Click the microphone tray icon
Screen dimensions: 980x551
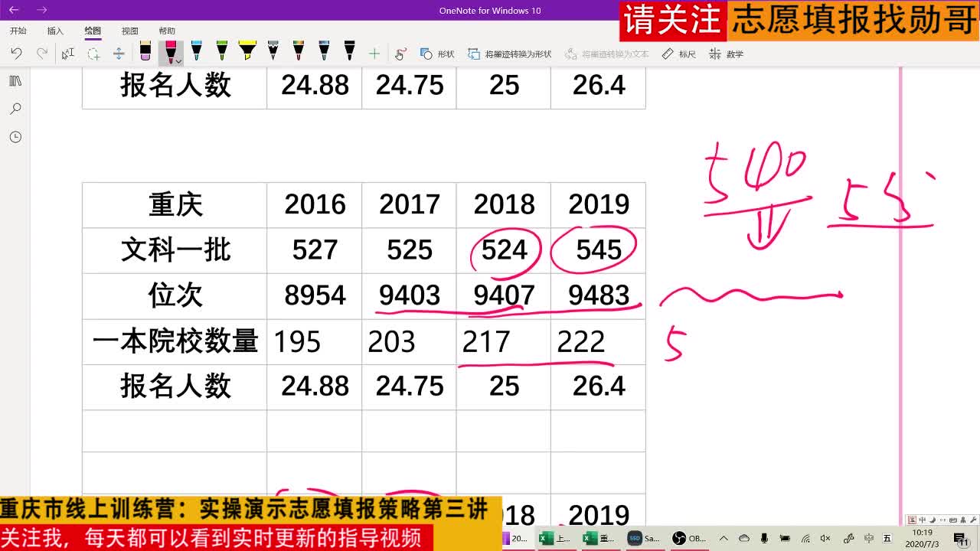click(764, 538)
